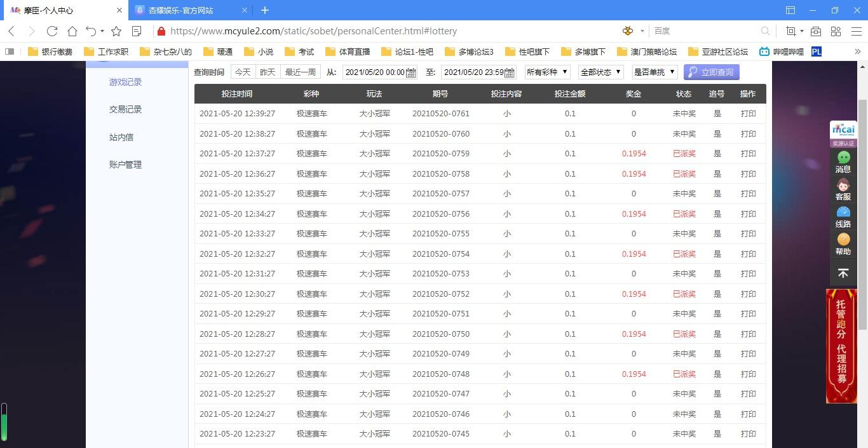Open a new browser tab
This screenshot has height=448, width=868.
[265, 10]
